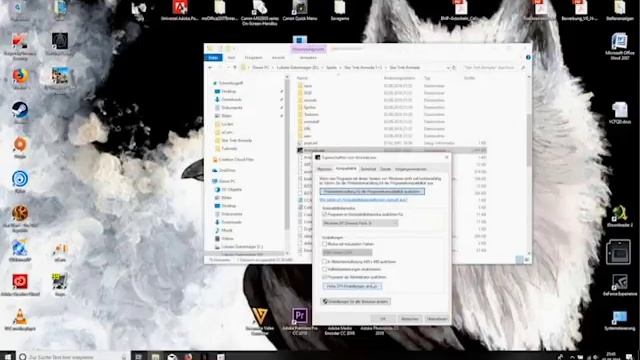Open the 8-bit color mode dropdown
The image size is (640, 360).
[x=347, y=253]
